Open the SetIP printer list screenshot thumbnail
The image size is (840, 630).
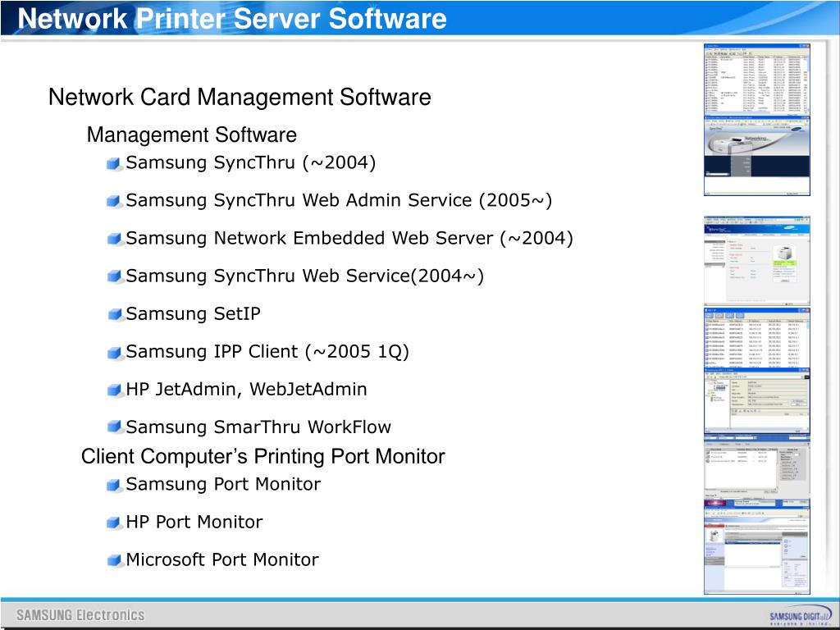point(757,337)
